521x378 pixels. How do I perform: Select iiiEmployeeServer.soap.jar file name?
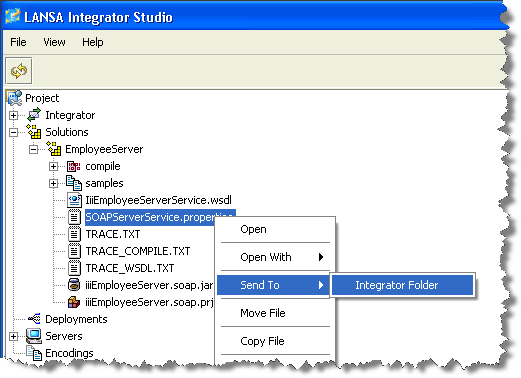pos(149,285)
